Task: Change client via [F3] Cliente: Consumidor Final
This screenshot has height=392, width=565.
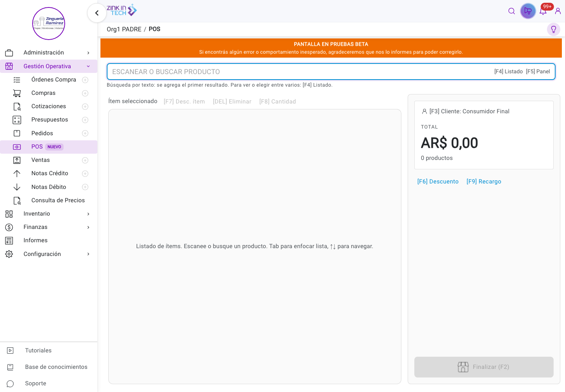Action: point(465,111)
